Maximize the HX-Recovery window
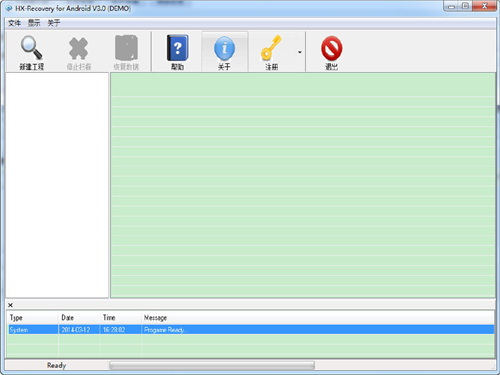The height and width of the screenshot is (375, 500). (x=466, y=6)
